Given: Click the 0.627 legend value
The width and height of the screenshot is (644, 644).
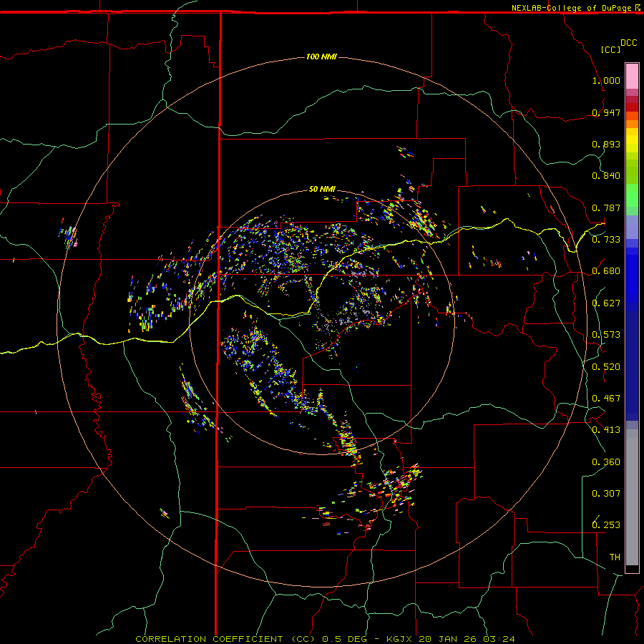Looking at the screenshot, I should click(606, 303).
